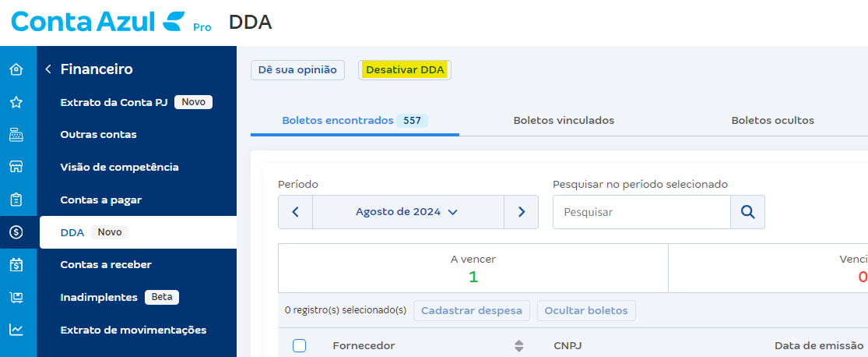Open the line chart reports icon
Viewport: 868px width, 357px height.
pos(16,330)
